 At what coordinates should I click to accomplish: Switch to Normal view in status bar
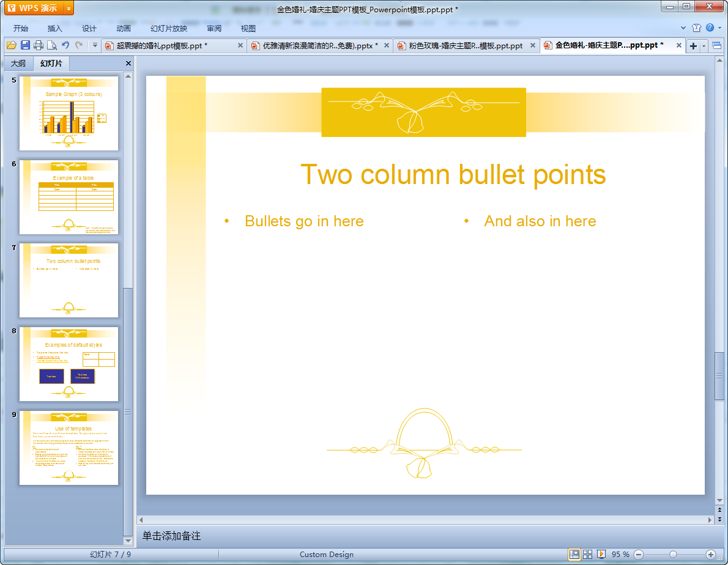click(x=574, y=554)
